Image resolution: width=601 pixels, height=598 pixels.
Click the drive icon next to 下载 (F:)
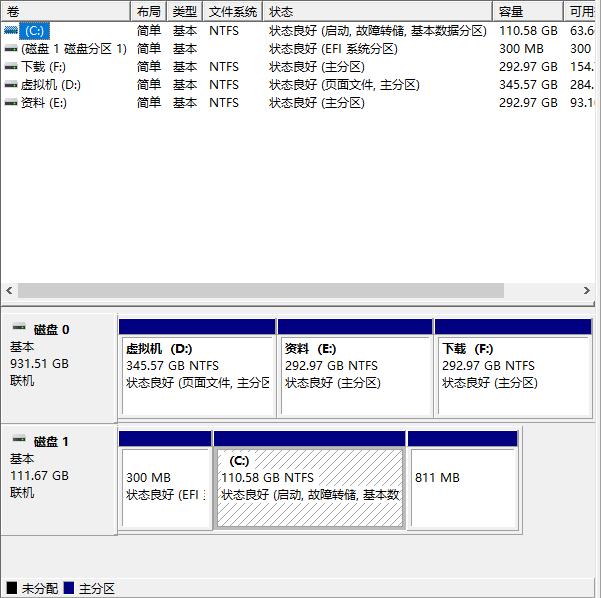[x=11, y=67]
